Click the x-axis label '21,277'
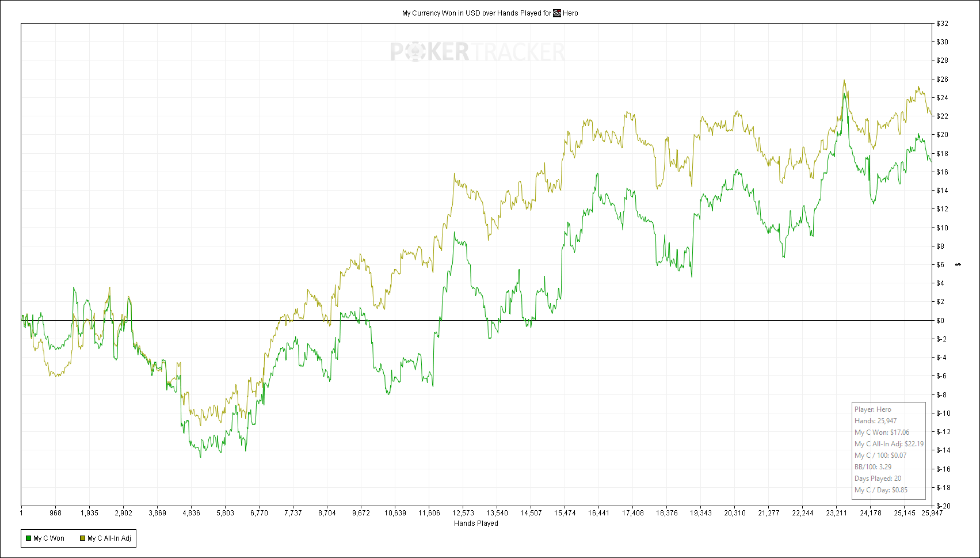This screenshot has height=558, width=980. [x=768, y=513]
